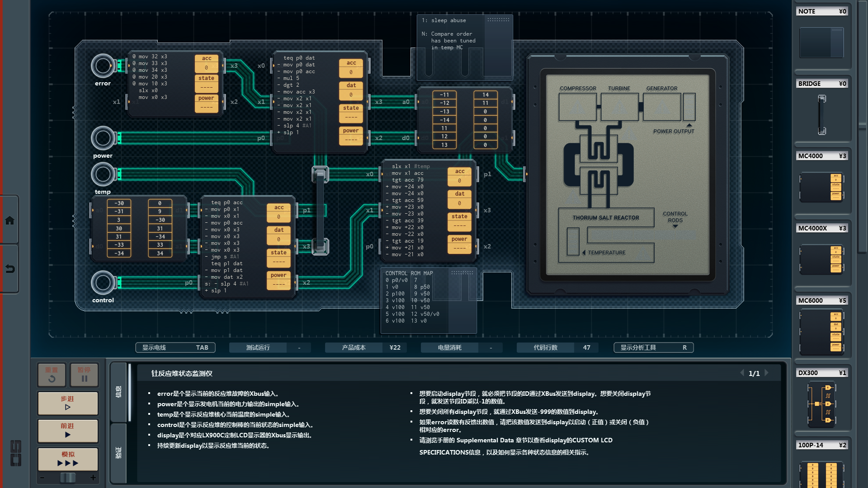Toggle 显示电线 show wires (TAB)

point(175,347)
